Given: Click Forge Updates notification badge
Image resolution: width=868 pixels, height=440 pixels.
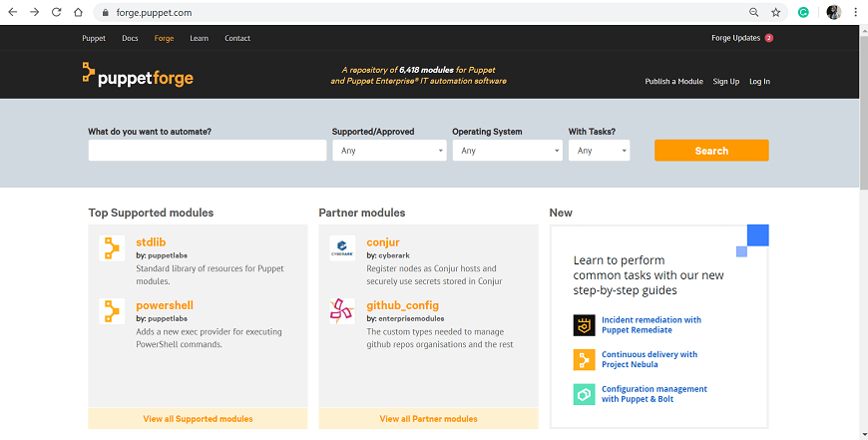Looking at the screenshot, I should pyautogui.click(x=769, y=38).
